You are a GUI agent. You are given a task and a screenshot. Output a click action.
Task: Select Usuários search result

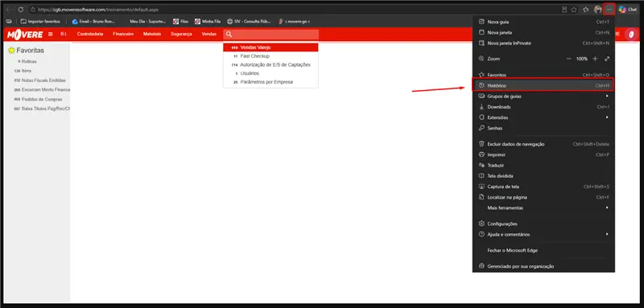click(x=270, y=73)
